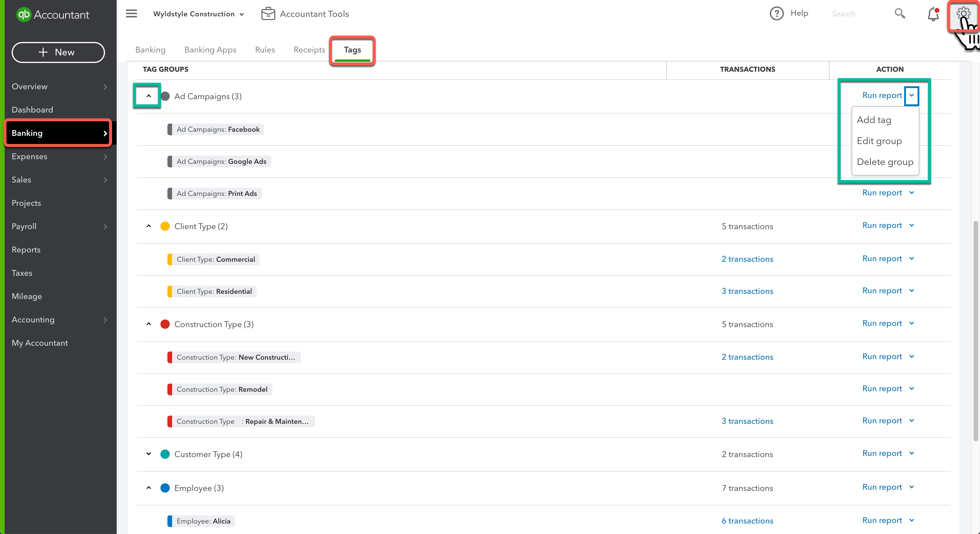
Task: Run report for Employee group
Action: 882,487
